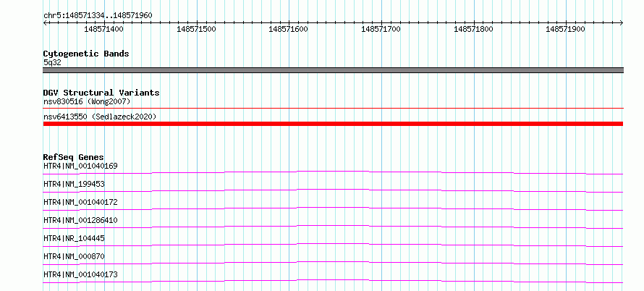Click the thick red nsv6413550 variant bar
644x291 pixels.
[333, 124]
